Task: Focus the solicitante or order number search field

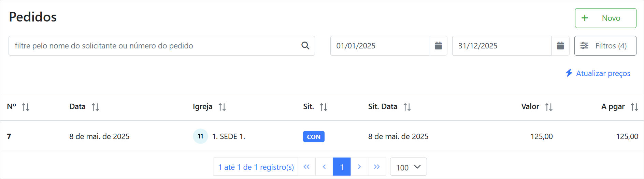Action: (154, 46)
